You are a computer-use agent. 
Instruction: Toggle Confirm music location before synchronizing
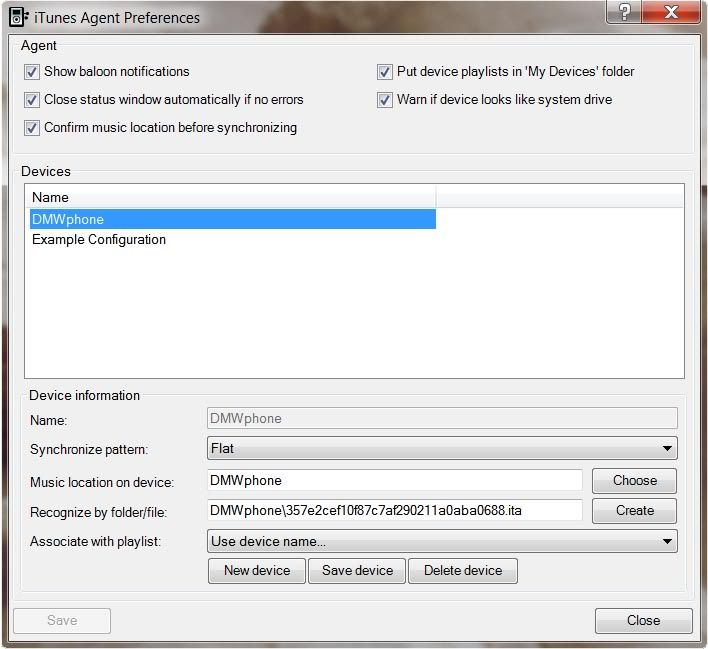(33, 128)
